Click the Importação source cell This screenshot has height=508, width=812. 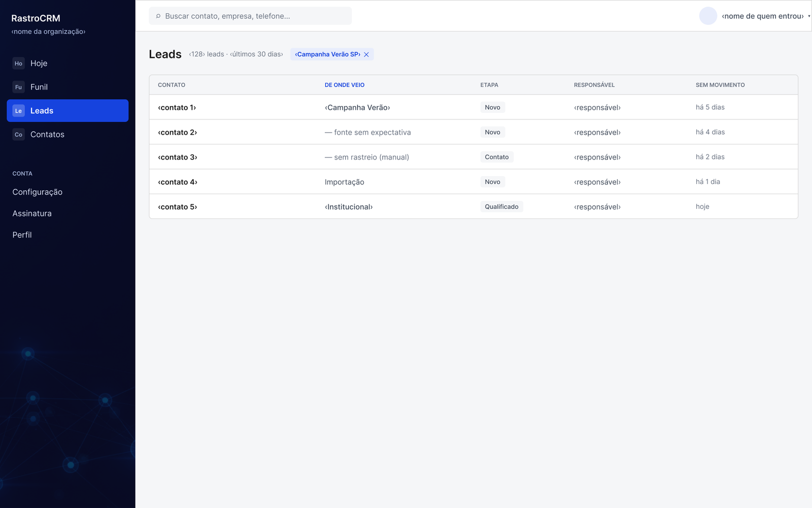click(345, 182)
